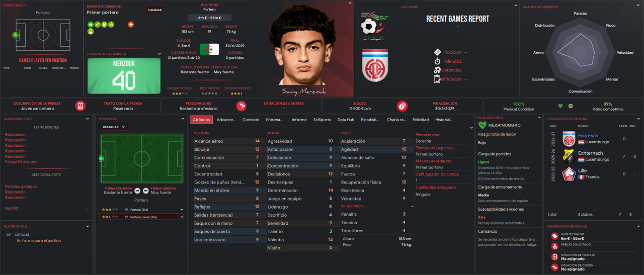
Task: Click the orange medical cross status icon
Action: pos(131,24)
